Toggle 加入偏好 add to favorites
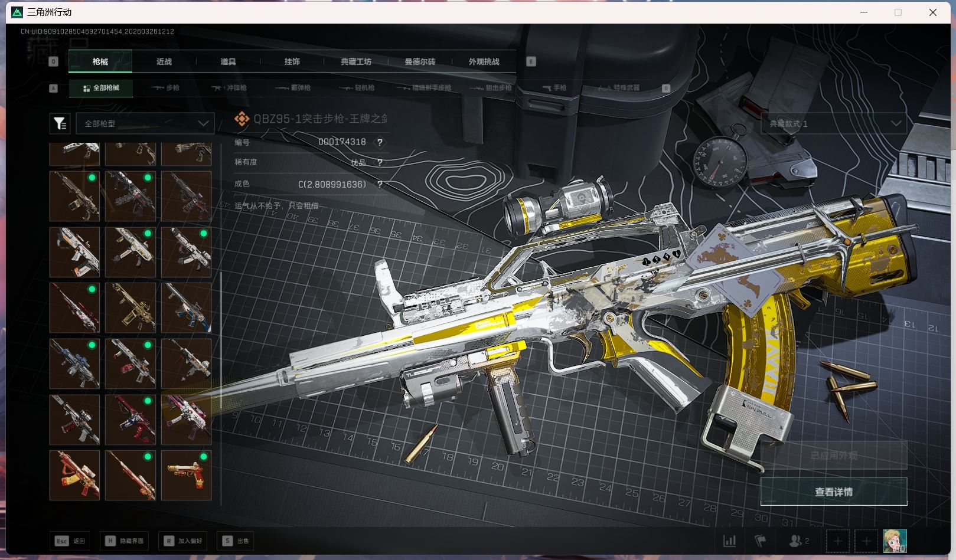Screen dimensions: 956x560 click(182, 541)
